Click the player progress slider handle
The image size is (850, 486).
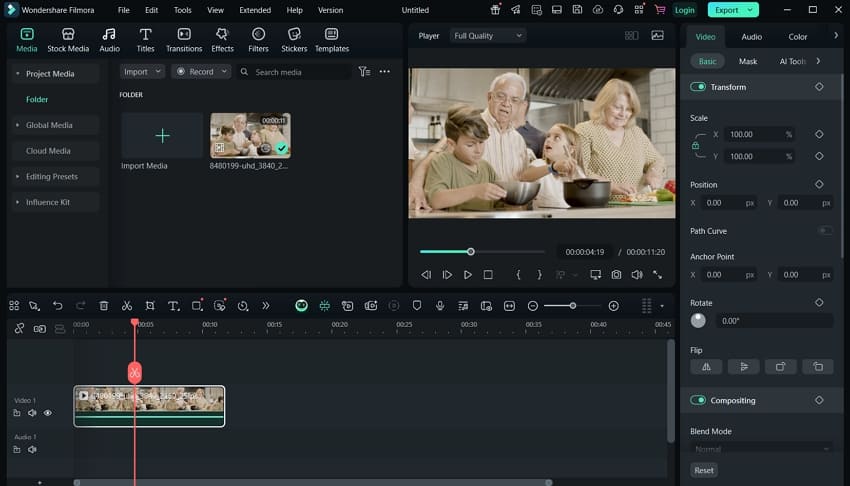[x=471, y=251]
